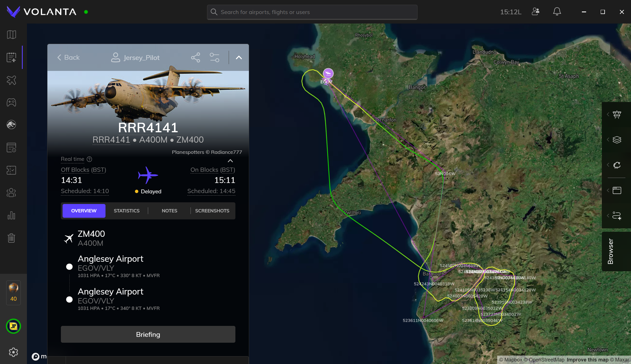This screenshot has width=631, height=364.
Task: Open the notifications bell
Action: pos(557,12)
